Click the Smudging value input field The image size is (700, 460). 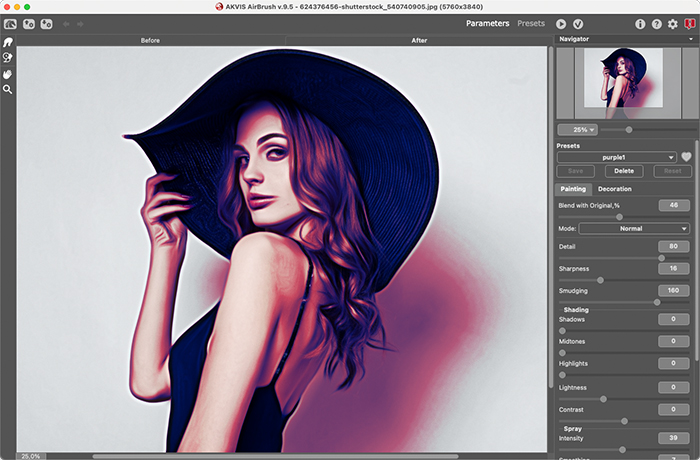[673, 291]
